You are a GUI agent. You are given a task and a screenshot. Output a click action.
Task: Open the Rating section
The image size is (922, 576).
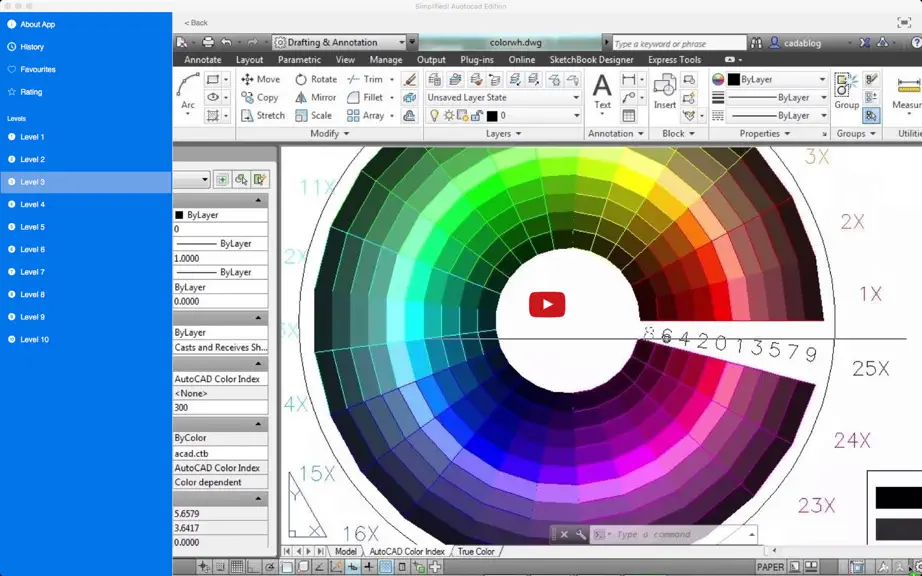[x=25, y=92]
